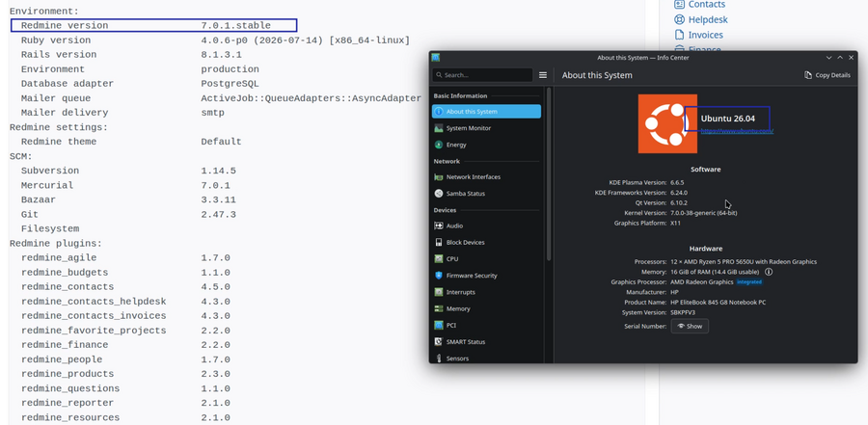Open Block Devices in Info Center
This screenshot has width=868, height=425.
487,243
